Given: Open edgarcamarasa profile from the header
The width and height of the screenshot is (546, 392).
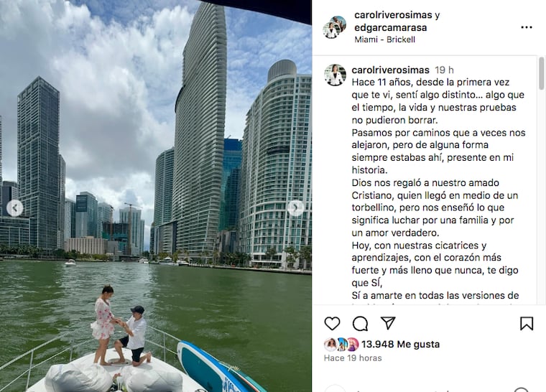Looking at the screenshot, I should 390,27.
